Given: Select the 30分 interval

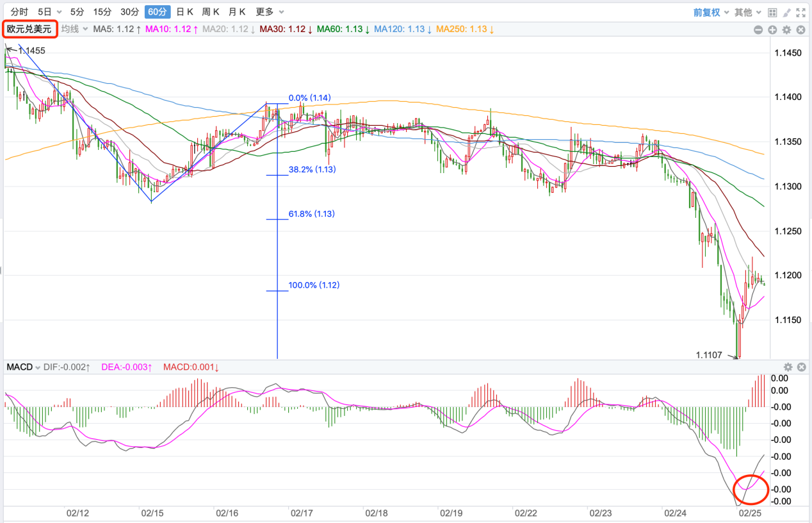Looking at the screenshot, I should point(130,12).
